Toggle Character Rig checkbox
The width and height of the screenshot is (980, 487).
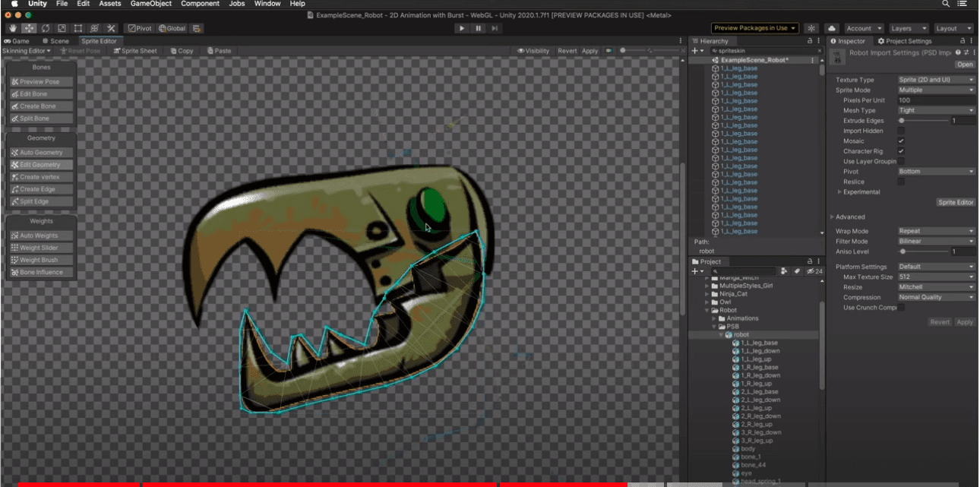[901, 151]
